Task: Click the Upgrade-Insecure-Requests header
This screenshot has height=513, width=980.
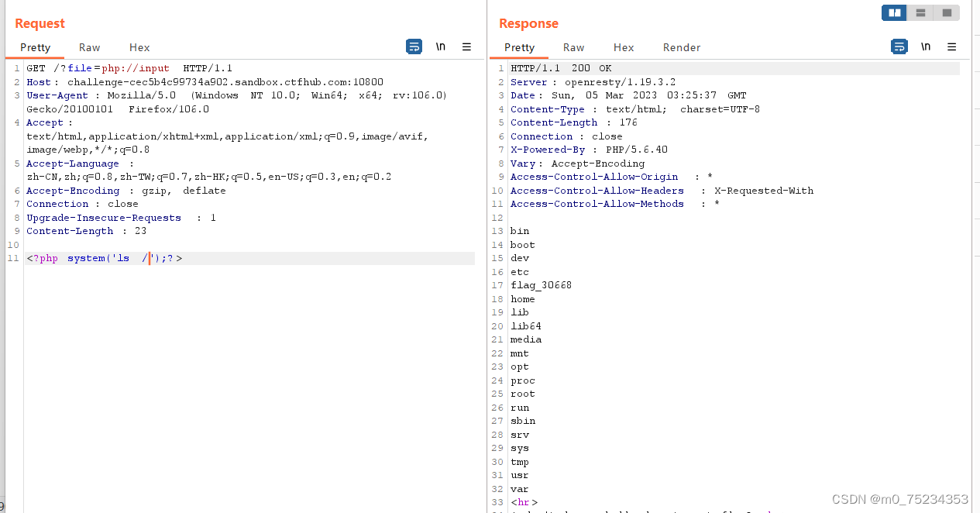Action: [122, 218]
